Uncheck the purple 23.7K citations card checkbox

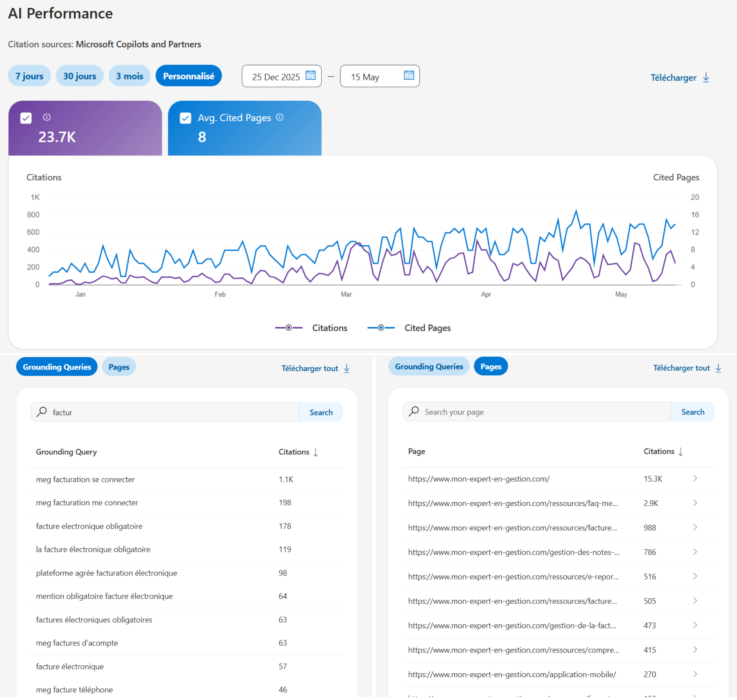coord(26,118)
